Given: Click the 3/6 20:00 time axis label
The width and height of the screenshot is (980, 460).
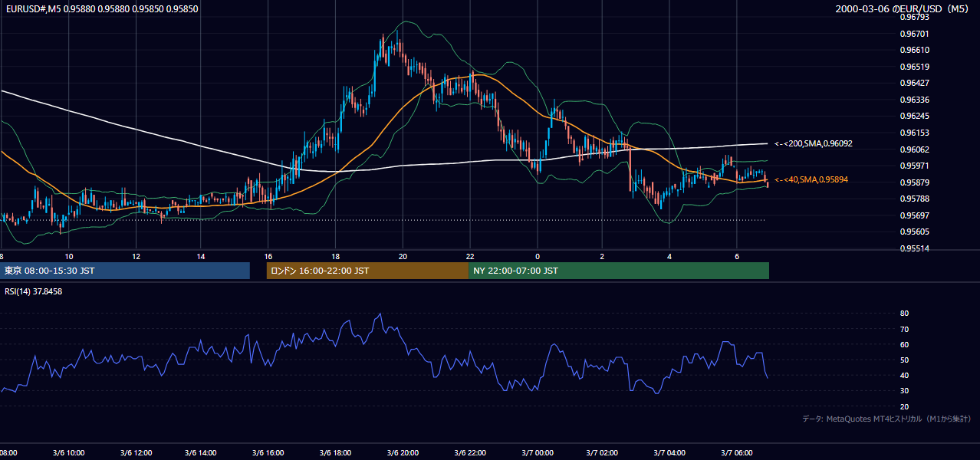Looking at the screenshot, I should point(403,453).
